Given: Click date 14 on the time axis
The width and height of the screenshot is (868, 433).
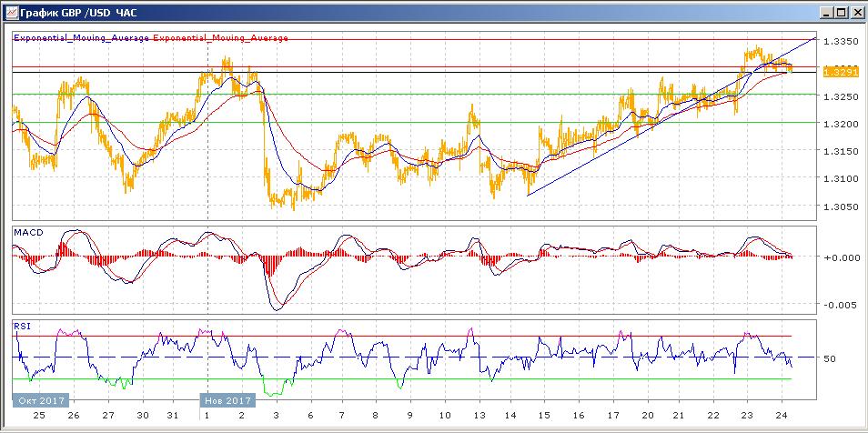Looking at the screenshot, I should [510, 416].
